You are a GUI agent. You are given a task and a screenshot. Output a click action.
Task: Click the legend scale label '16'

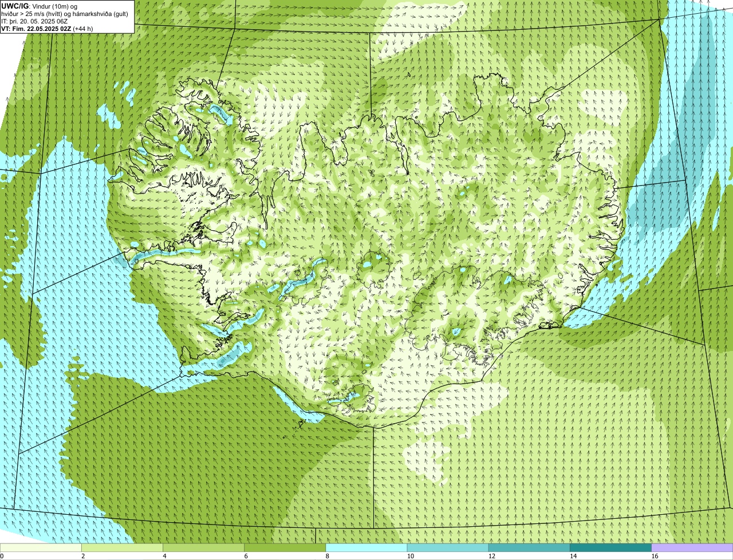pos(655,556)
